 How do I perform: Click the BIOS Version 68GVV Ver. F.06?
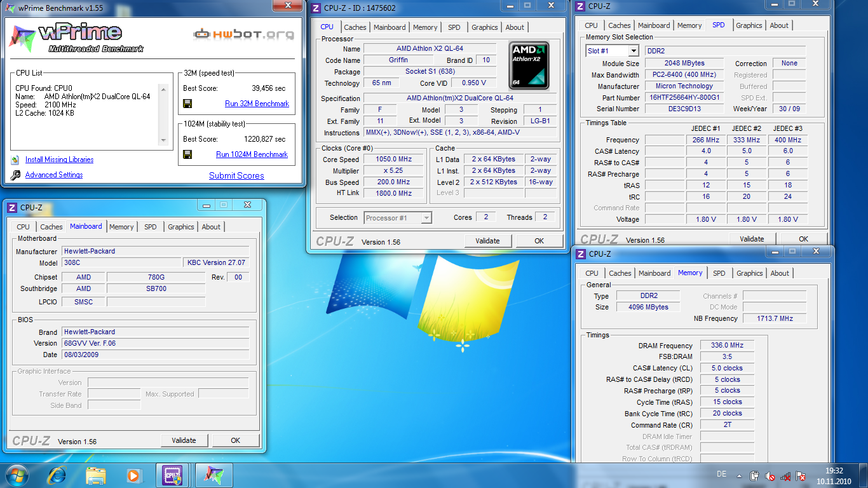coord(156,343)
